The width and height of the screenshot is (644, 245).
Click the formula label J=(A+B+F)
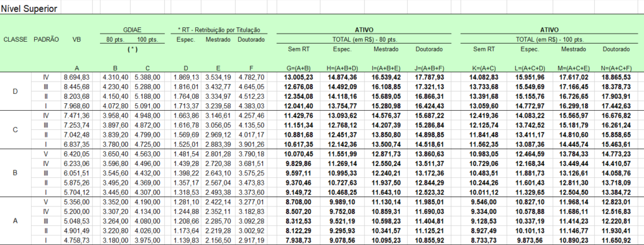coord(430,68)
